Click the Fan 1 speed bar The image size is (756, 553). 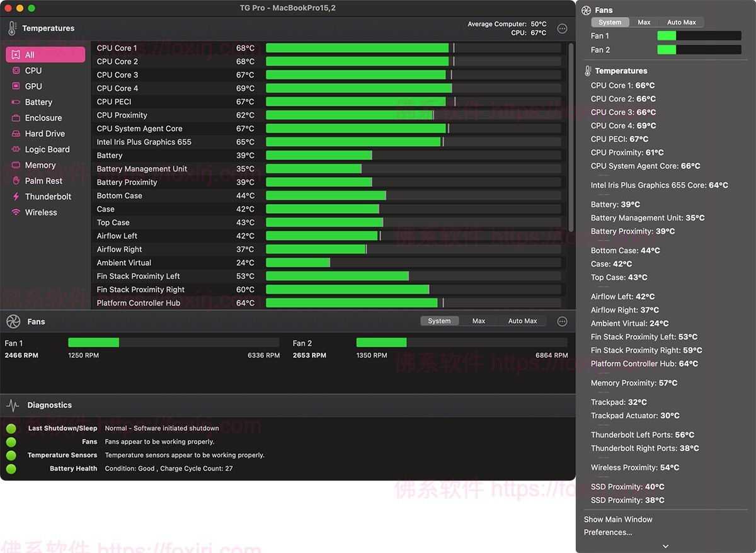pyautogui.click(x=173, y=343)
